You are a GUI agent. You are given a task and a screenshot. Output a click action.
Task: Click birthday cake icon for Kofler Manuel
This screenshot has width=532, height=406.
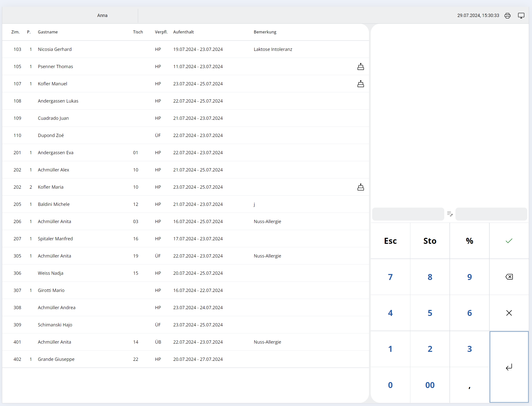pyautogui.click(x=360, y=84)
